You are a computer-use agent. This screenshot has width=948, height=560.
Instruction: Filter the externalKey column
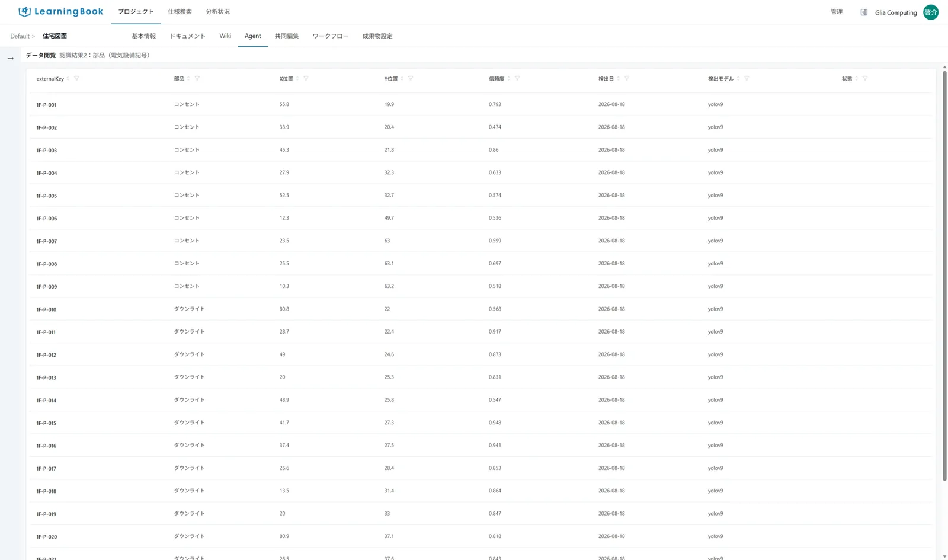point(76,79)
